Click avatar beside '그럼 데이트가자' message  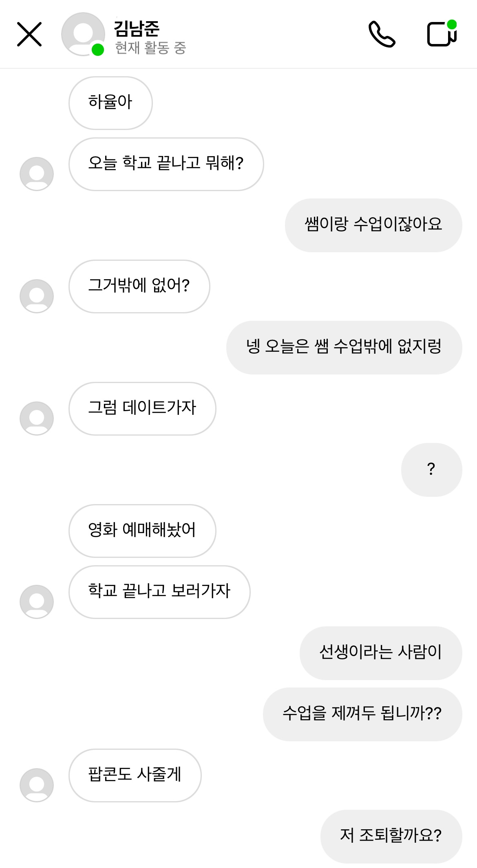(x=37, y=419)
